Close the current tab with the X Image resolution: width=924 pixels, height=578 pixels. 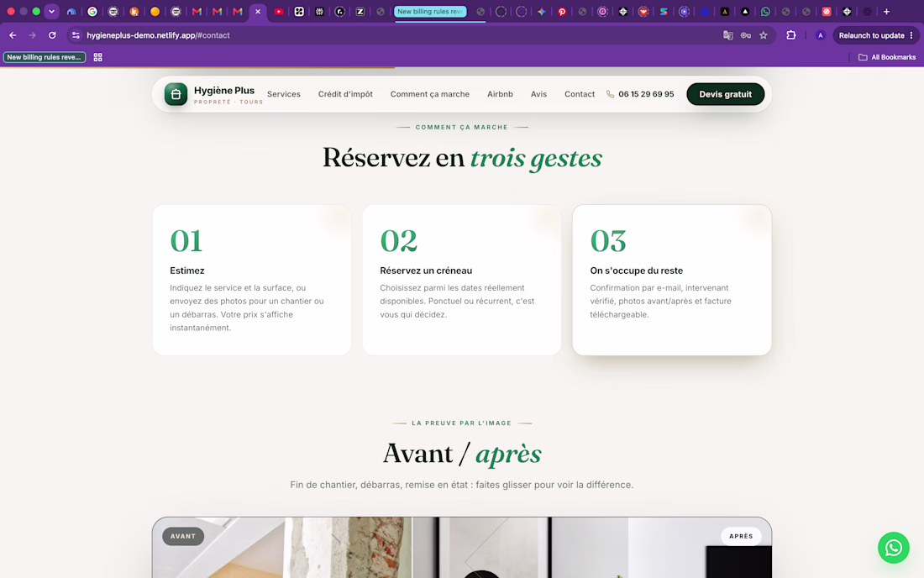(x=258, y=11)
